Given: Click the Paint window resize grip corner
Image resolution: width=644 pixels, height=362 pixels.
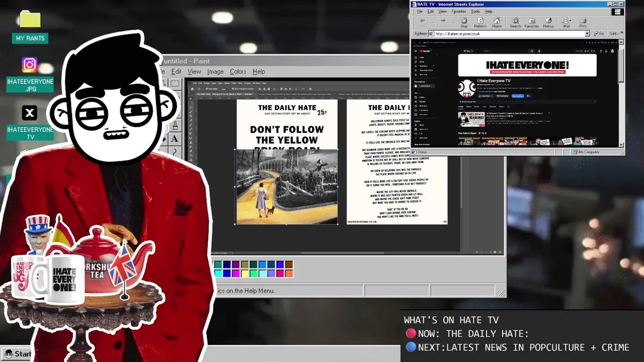Looking at the screenshot, I should pyautogui.click(x=502, y=293).
